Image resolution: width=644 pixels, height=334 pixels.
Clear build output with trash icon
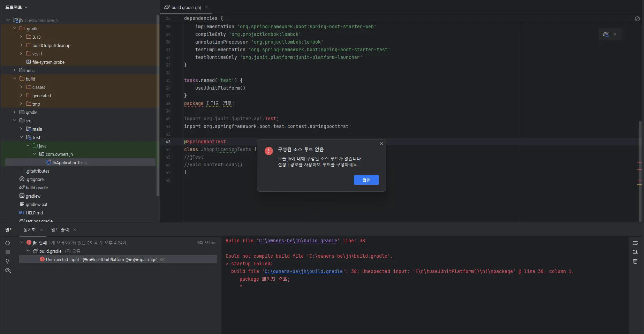[635, 261]
